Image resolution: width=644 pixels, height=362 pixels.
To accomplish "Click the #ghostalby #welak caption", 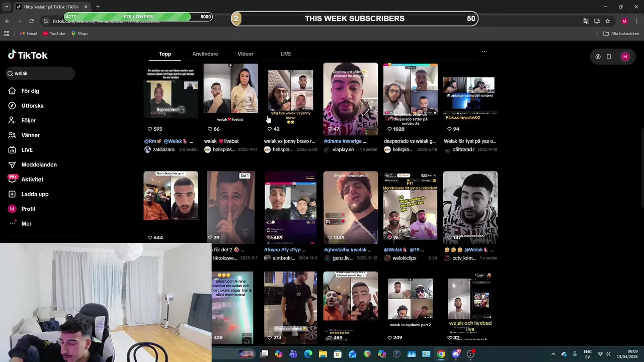I will [348, 250].
